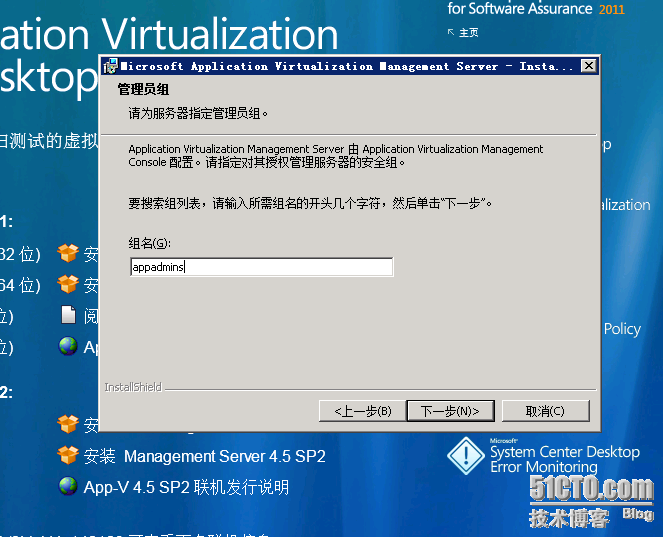Click the globe icon above section 2
The height and width of the screenshot is (537, 663).
68,346
